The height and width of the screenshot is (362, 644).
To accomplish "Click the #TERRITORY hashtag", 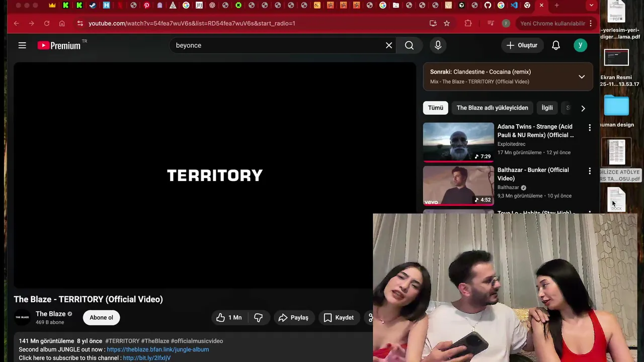I will tap(122, 341).
